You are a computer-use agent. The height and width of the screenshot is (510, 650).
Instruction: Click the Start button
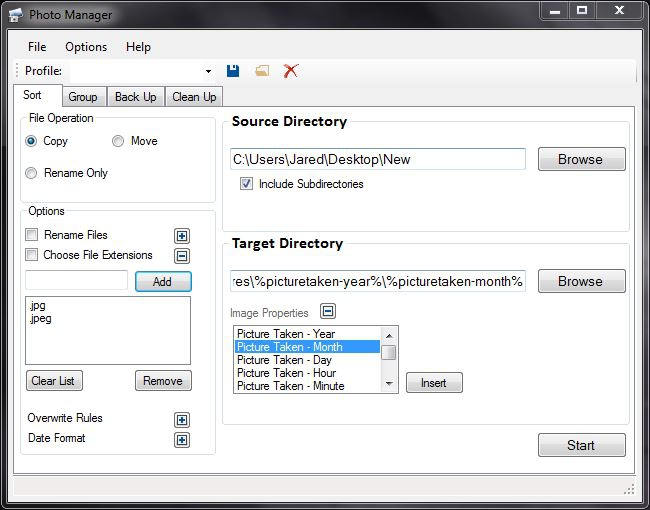tap(582, 445)
